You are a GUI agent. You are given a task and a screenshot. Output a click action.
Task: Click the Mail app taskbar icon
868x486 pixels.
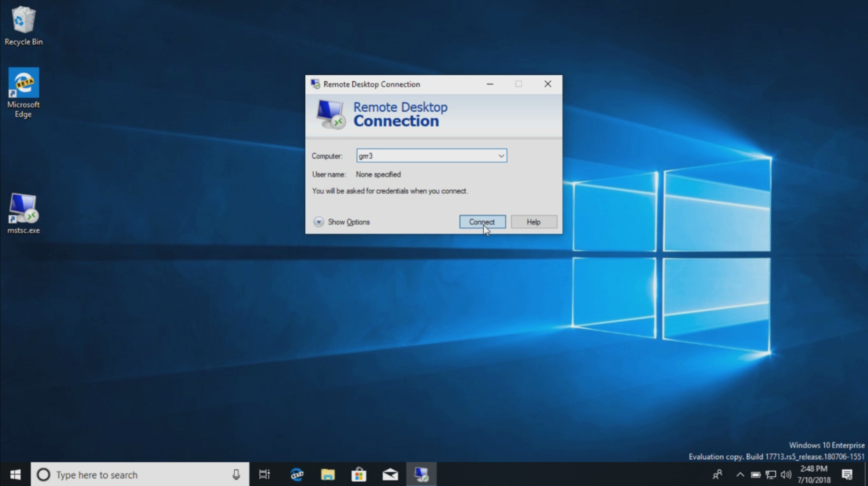[x=391, y=475]
